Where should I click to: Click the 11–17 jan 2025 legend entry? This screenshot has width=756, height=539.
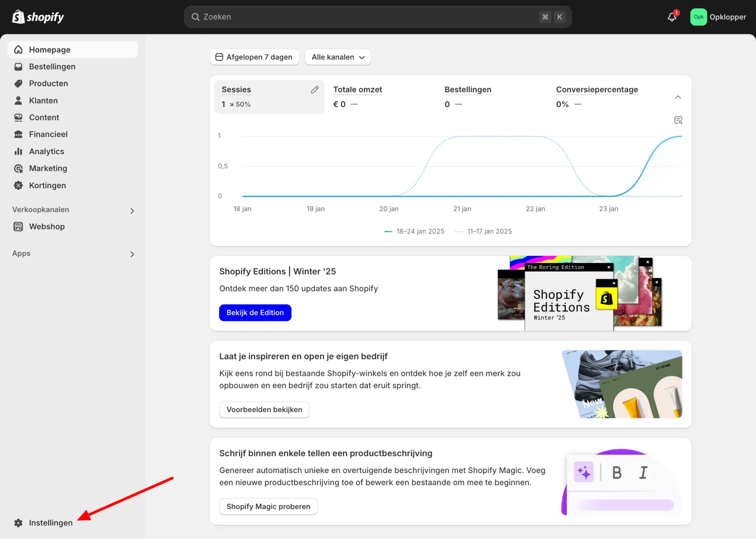(x=484, y=231)
